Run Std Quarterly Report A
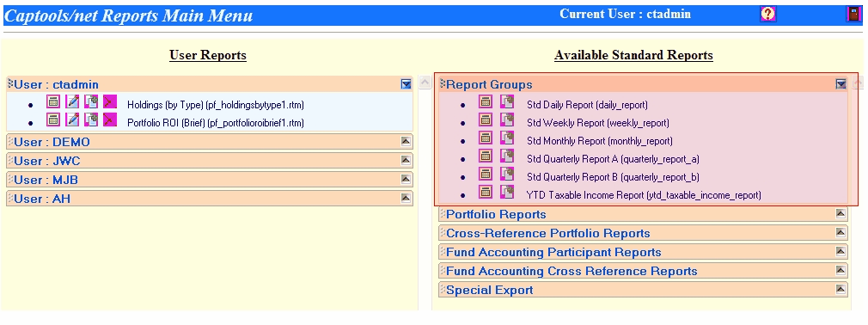Screen dimensions: 868x325 click(486, 156)
